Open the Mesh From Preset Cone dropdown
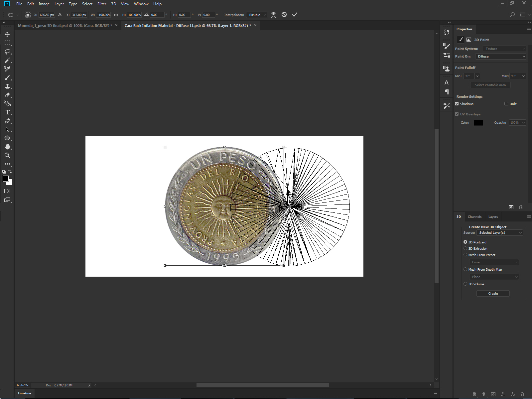Screen dimensions: 532x399 pos(494,262)
